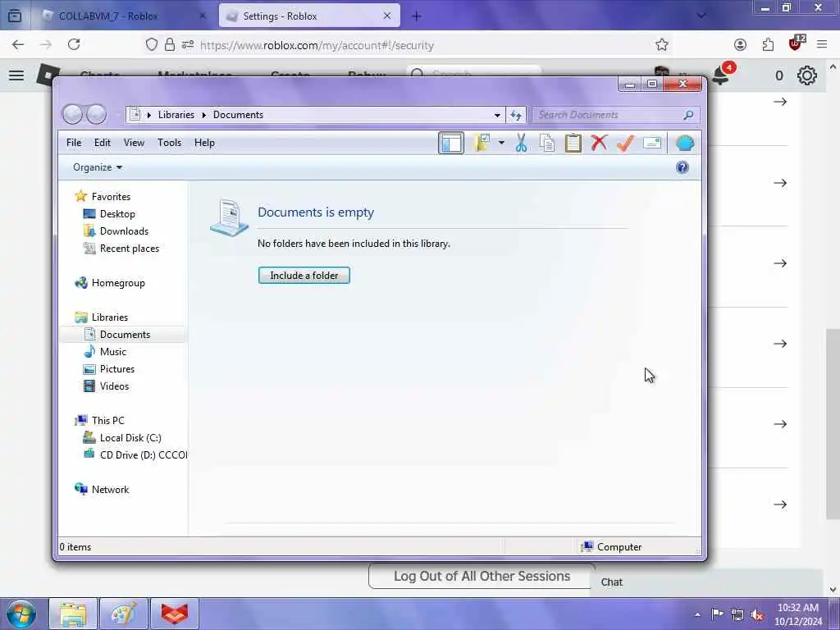Open the Windows Start orb
Screen dimensions: 840x630
[x=21, y=614]
